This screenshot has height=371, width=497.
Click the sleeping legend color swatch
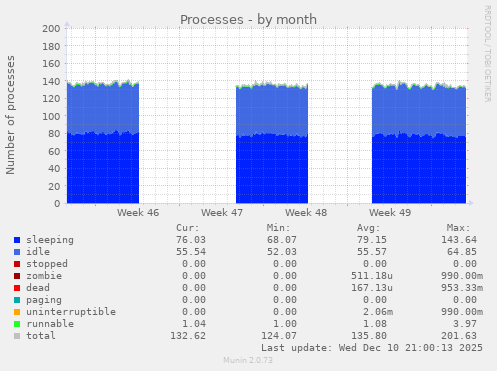pos(17,240)
